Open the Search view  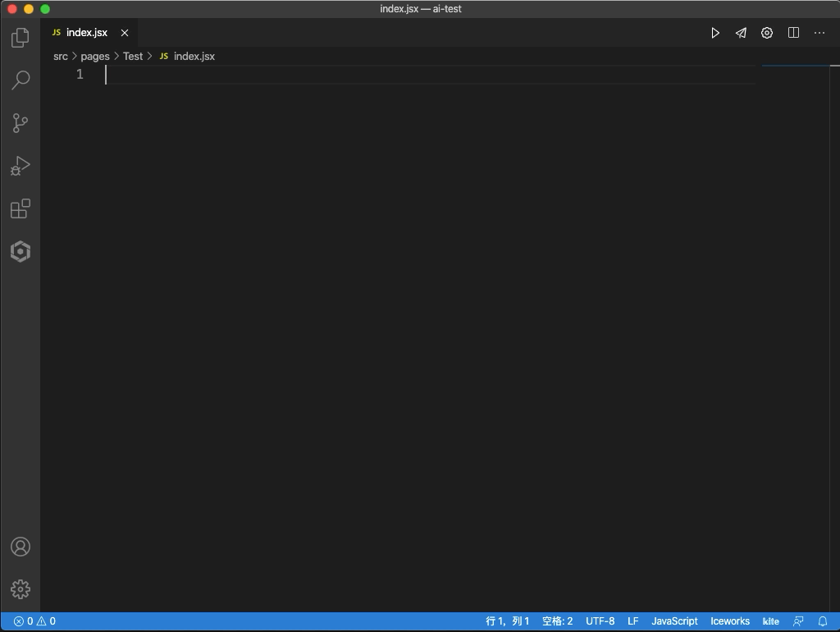[21, 80]
